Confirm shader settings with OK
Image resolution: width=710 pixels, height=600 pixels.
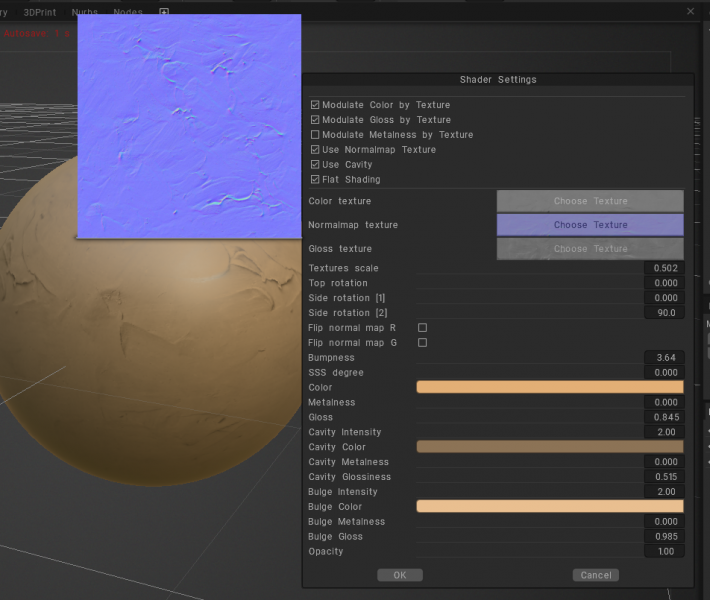click(399, 575)
